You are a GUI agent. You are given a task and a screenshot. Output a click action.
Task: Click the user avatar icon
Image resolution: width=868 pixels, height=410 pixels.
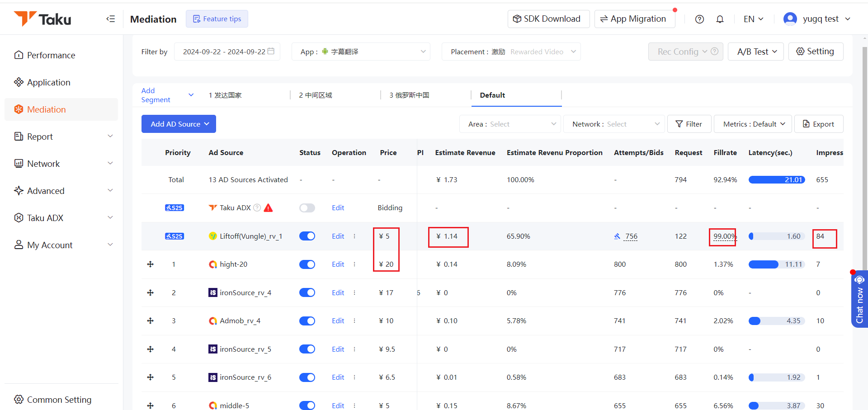pos(790,19)
